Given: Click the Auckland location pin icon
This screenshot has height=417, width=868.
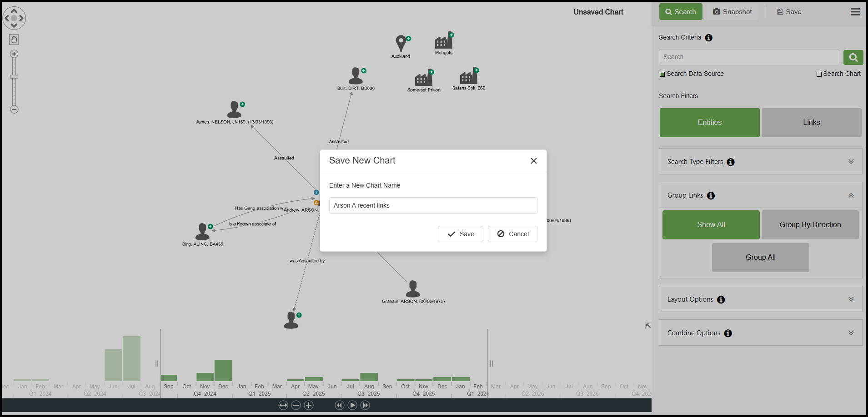Looking at the screenshot, I should [x=401, y=44].
